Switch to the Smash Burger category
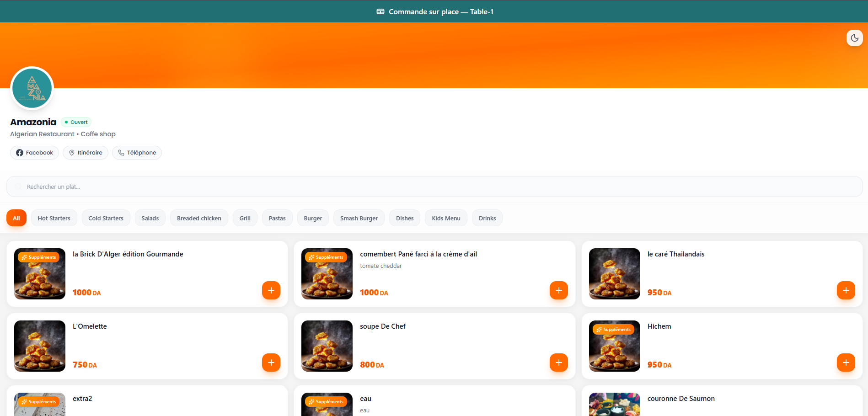The height and width of the screenshot is (416, 868). click(359, 218)
